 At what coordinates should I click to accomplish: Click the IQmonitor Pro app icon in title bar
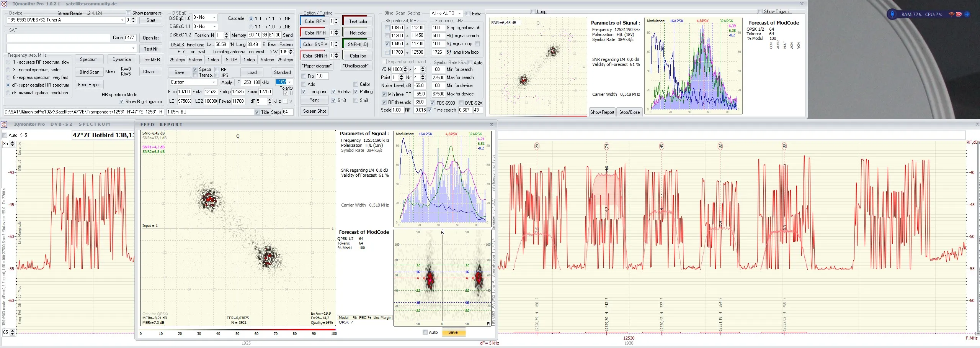(4, 4)
